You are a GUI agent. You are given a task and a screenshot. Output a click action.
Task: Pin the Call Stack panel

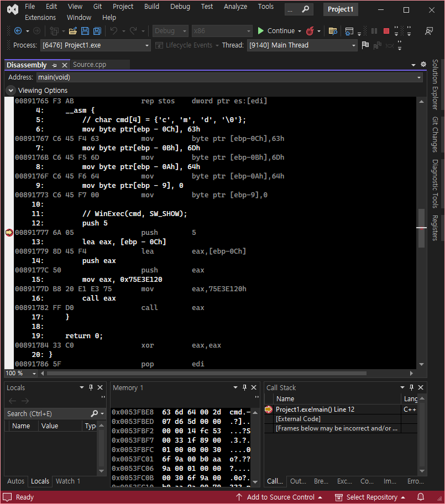click(412, 387)
